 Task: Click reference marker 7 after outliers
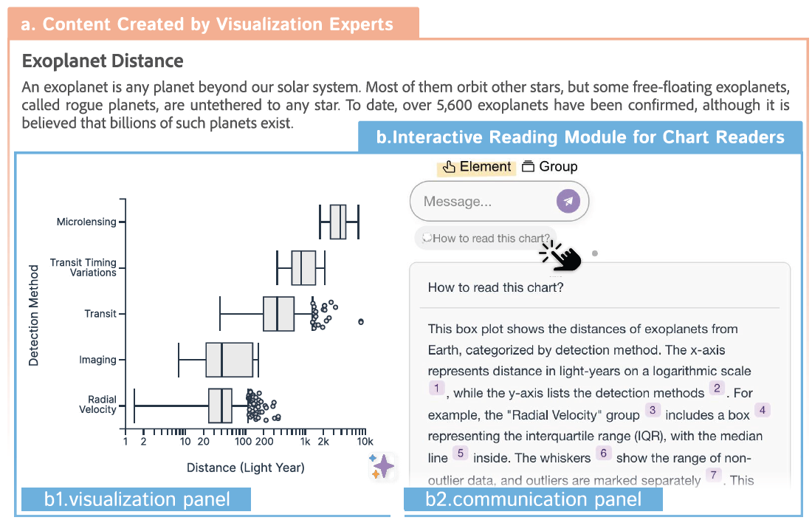coord(712,475)
